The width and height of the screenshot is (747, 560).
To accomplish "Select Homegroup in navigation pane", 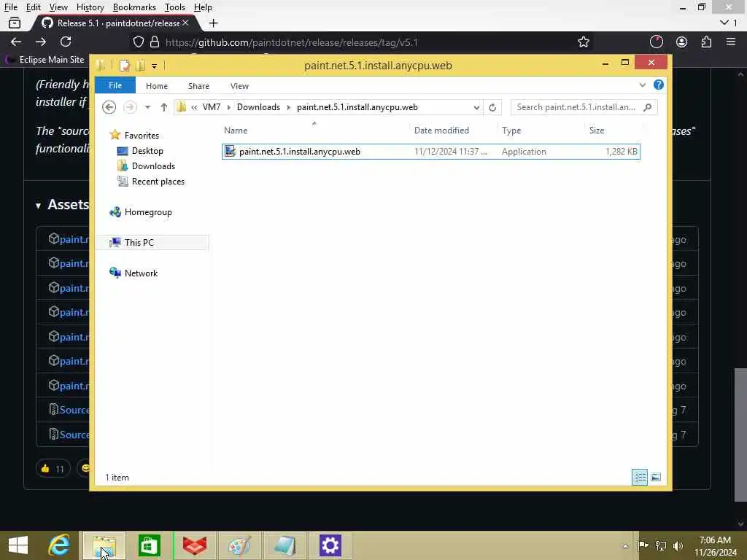I will 147,212.
